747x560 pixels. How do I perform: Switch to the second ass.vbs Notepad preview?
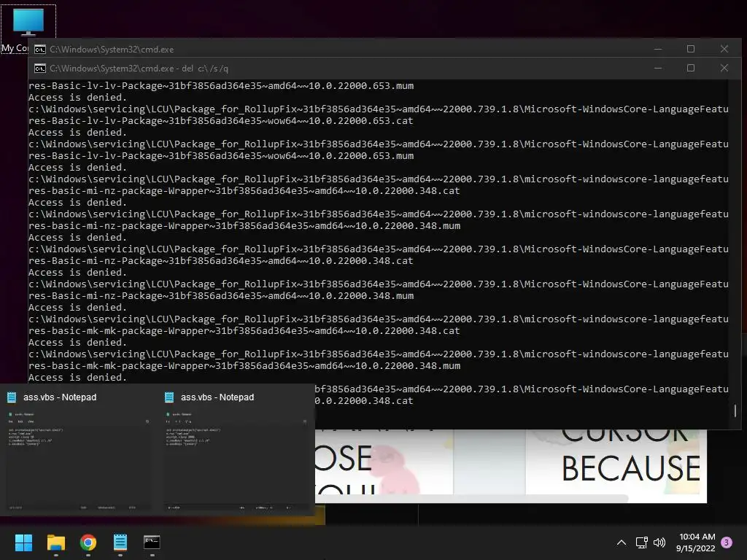coord(236,449)
